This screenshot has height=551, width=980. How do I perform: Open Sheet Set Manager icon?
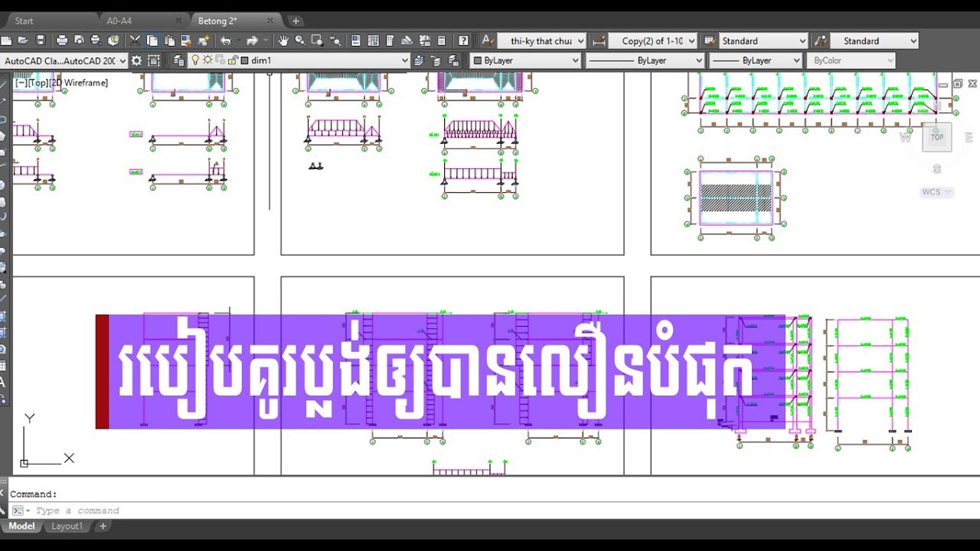click(x=407, y=41)
